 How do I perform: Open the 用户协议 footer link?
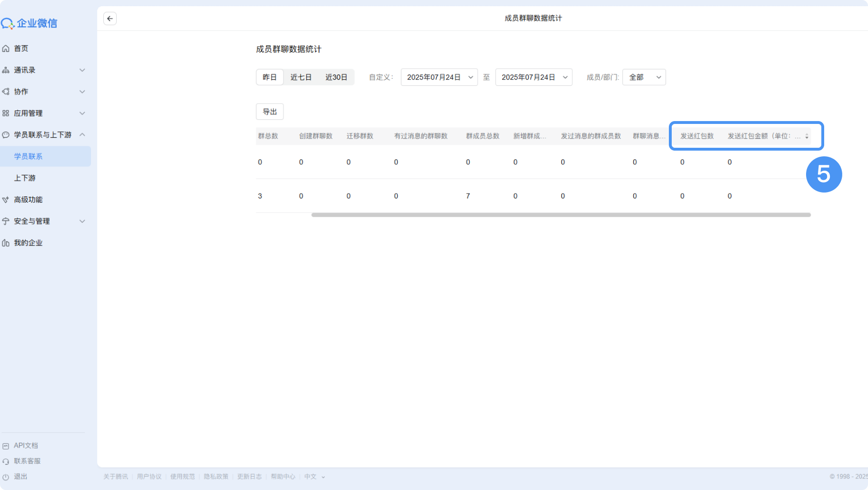(x=149, y=477)
